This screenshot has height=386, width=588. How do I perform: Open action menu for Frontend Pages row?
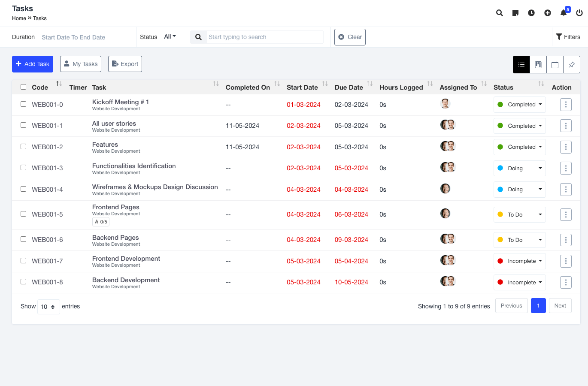[566, 214]
